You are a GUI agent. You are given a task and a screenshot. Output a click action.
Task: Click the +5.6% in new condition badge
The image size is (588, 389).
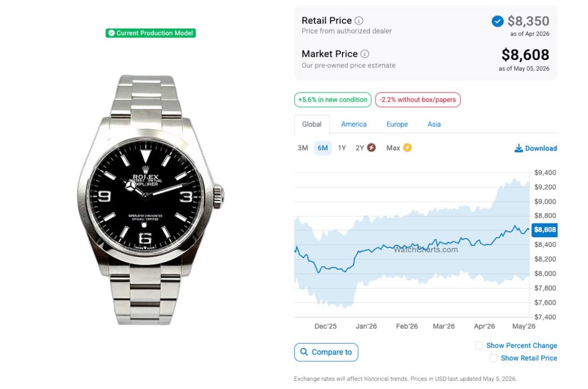[x=333, y=100]
